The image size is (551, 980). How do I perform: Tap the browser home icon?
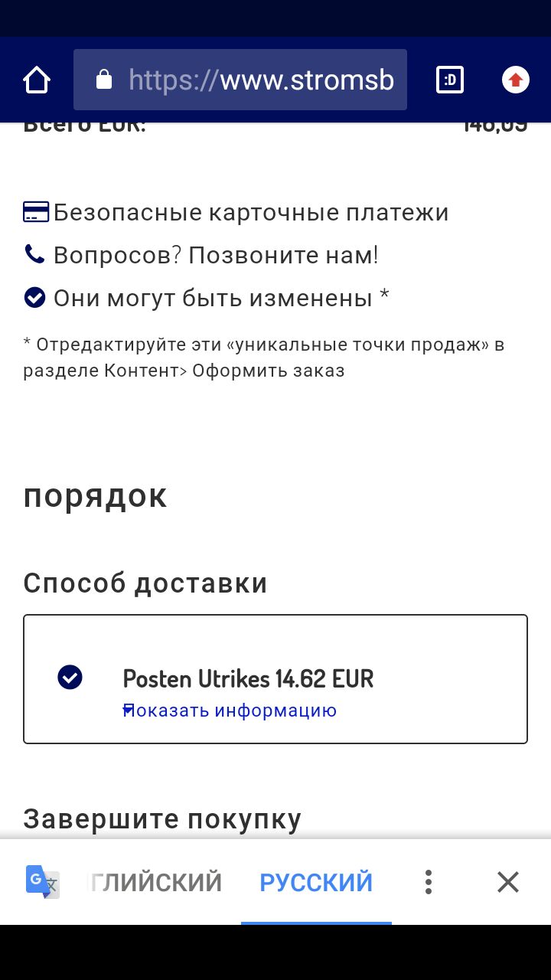tap(37, 80)
